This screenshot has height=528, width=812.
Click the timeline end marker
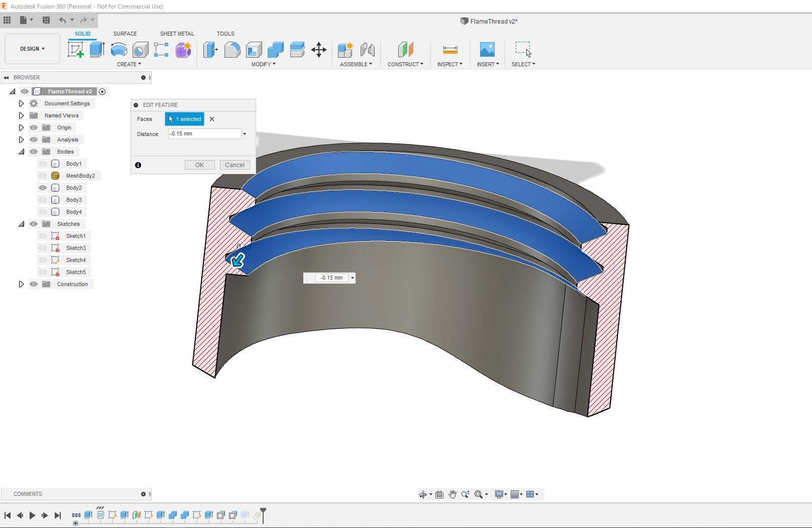point(263,513)
